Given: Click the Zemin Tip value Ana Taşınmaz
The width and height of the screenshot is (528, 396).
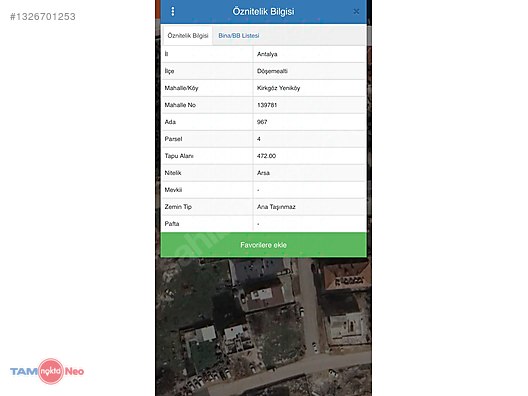Looking at the screenshot, I should 276,207.
